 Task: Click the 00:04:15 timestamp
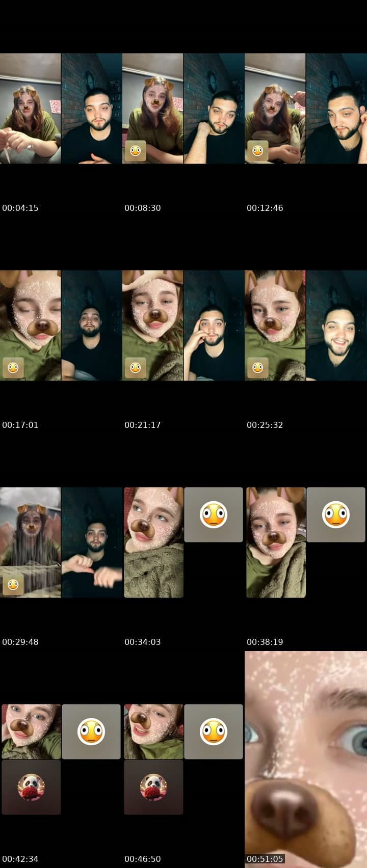coord(20,208)
